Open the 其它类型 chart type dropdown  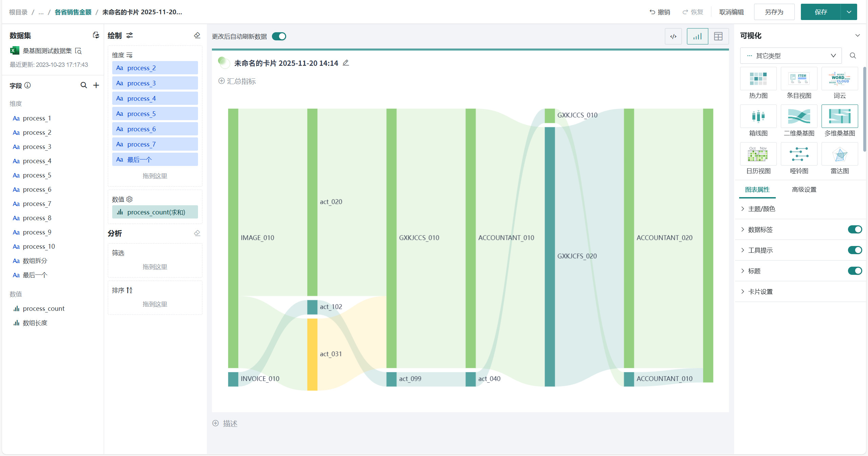coord(791,56)
